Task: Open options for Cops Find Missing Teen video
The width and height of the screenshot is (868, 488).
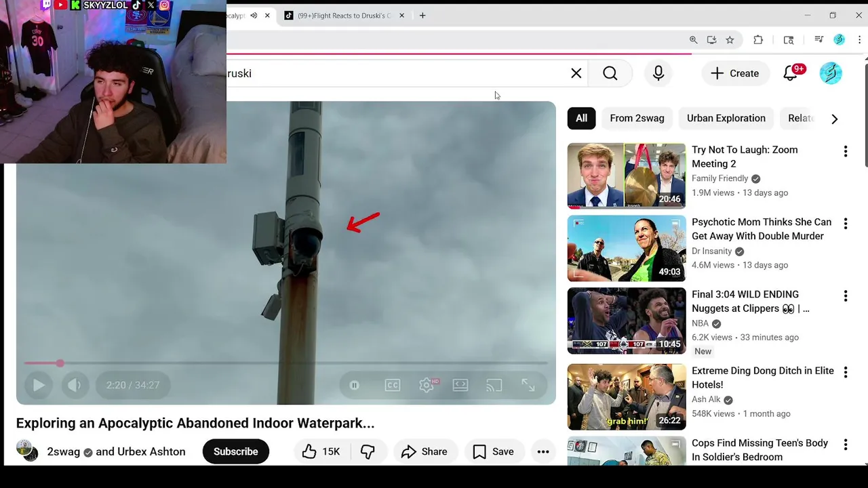Action: pyautogui.click(x=846, y=445)
